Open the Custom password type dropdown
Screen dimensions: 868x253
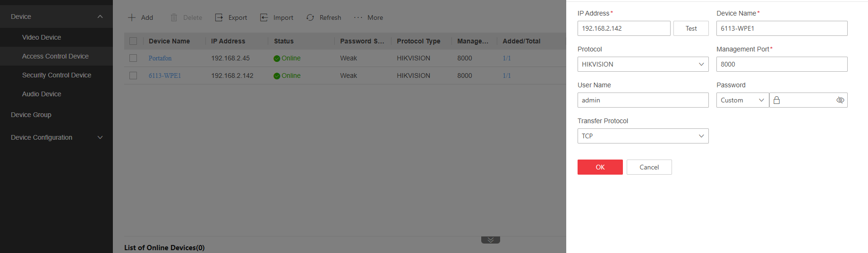[742, 100]
